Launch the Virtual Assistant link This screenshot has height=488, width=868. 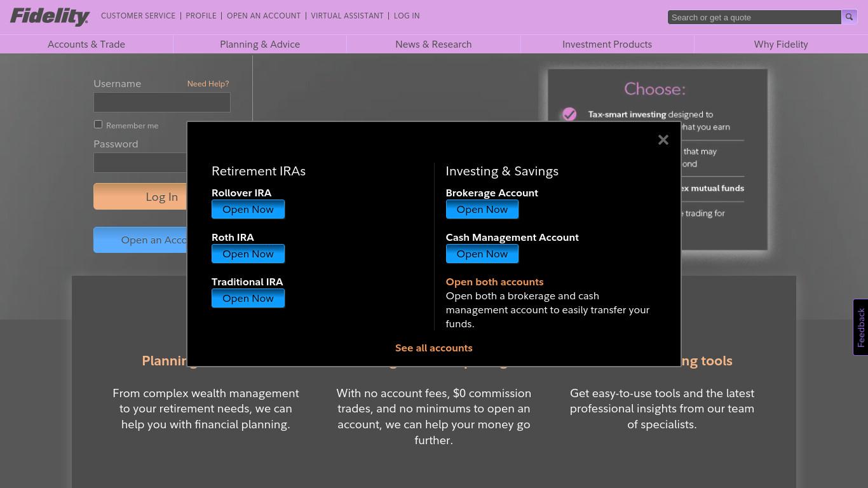(x=347, y=16)
